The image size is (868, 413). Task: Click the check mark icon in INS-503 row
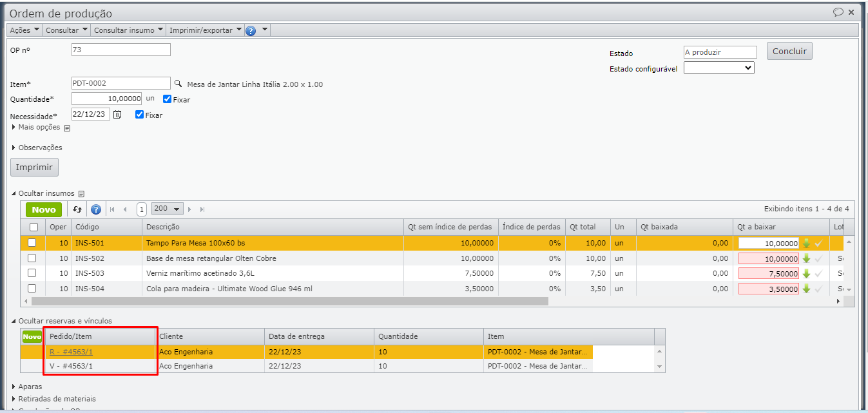[x=818, y=274]
